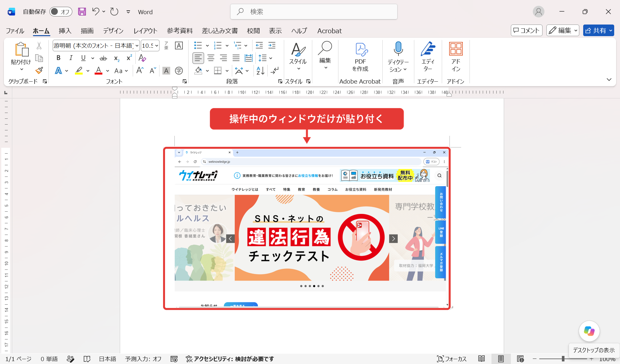Toggle subscript formatting
Image resolution: width=620 pixels, height=364 pixels.
117,58
